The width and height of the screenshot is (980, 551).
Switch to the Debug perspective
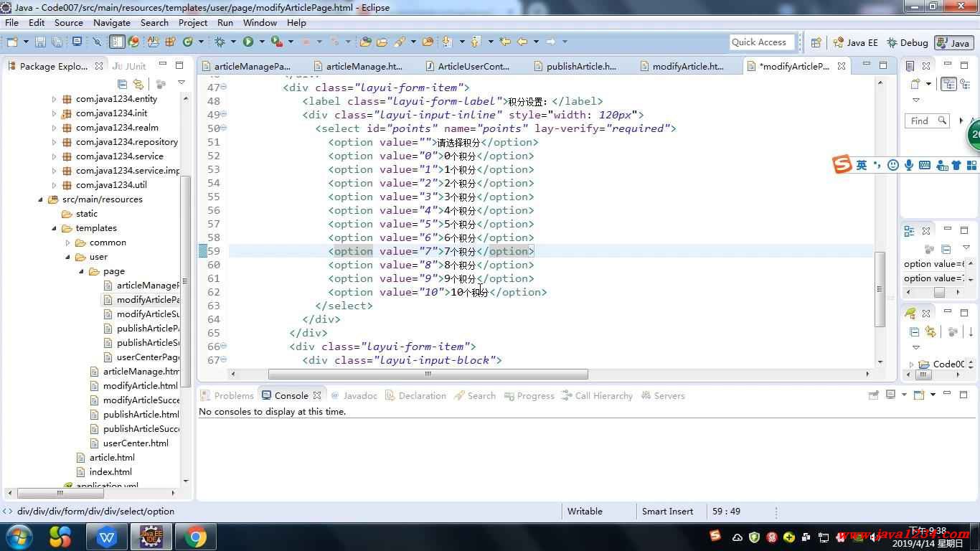tap(908, 42)
